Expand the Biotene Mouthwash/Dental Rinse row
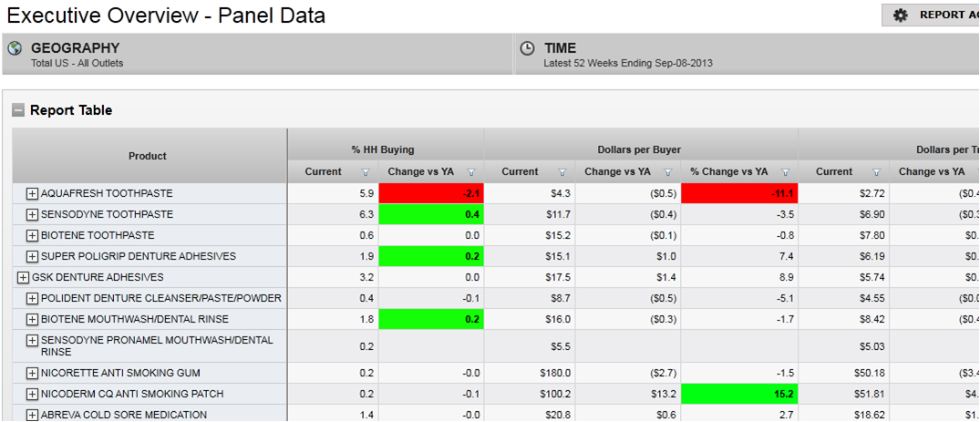The image size is (980, 422). (x=32, y=320)
